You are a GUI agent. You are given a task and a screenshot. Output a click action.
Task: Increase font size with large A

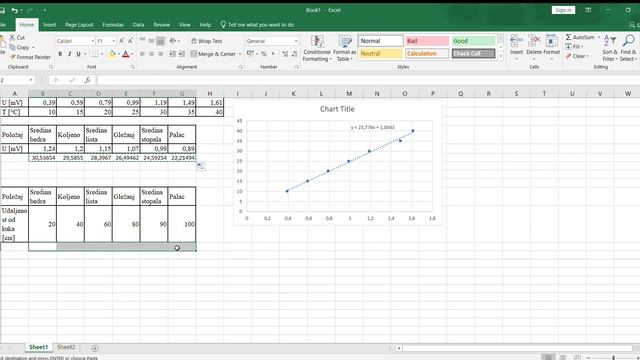coord(122,41)
